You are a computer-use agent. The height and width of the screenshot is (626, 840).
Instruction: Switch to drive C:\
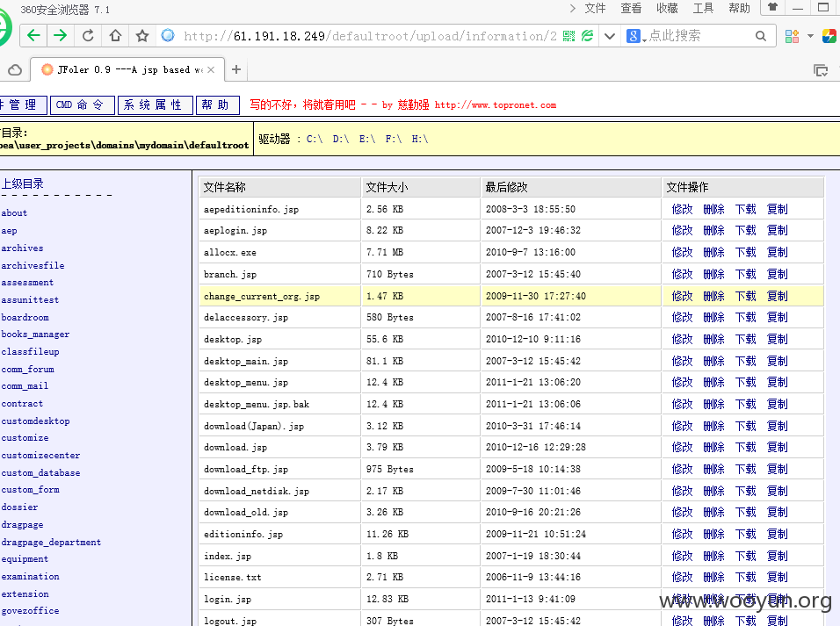[x=315, y=140]
